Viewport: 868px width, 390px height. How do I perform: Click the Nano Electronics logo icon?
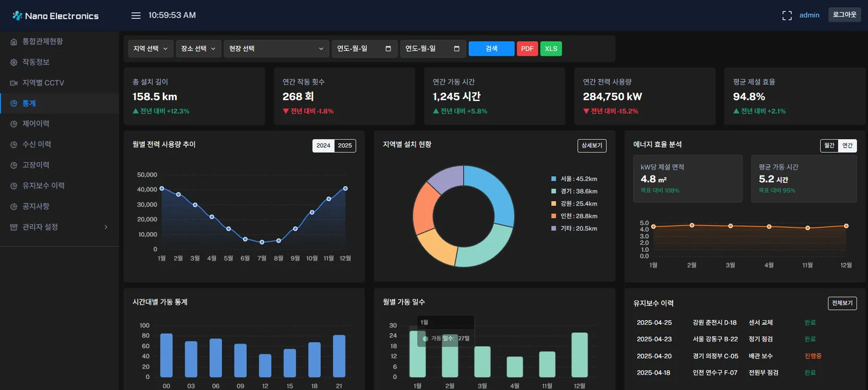pyautogui.click(x=17, y=16)
